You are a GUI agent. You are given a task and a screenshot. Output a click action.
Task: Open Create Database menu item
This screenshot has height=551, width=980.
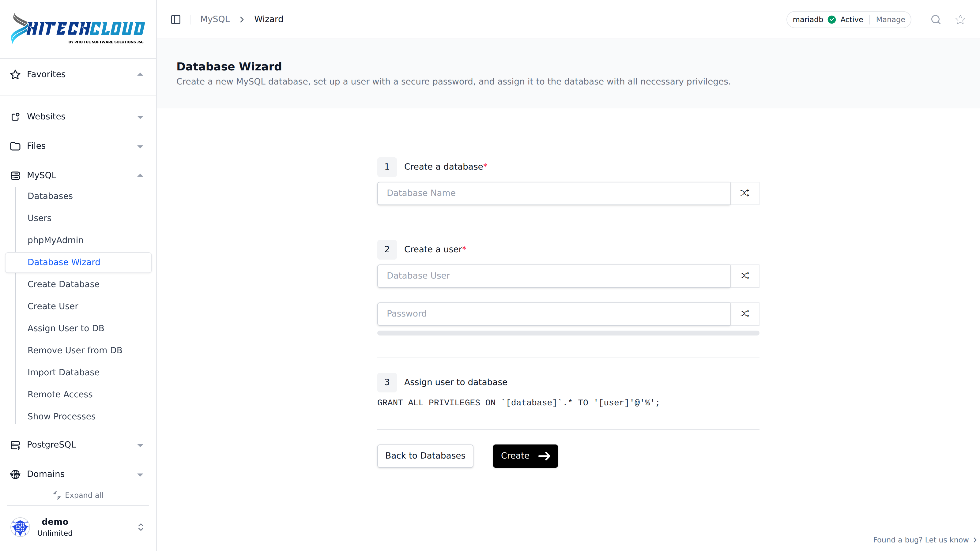pyautogui.click(x=63, y=284)
